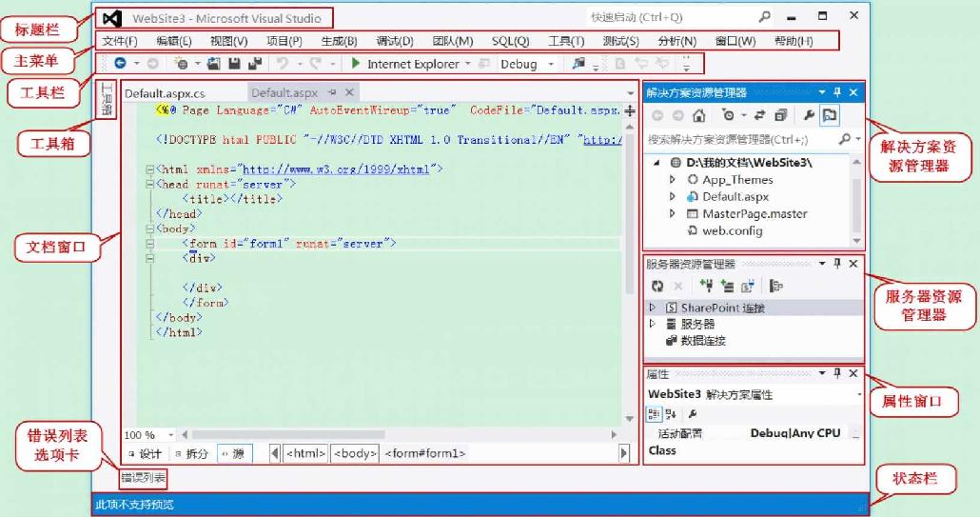Click the Refresh icon in Server Explorer

point(657,286)
